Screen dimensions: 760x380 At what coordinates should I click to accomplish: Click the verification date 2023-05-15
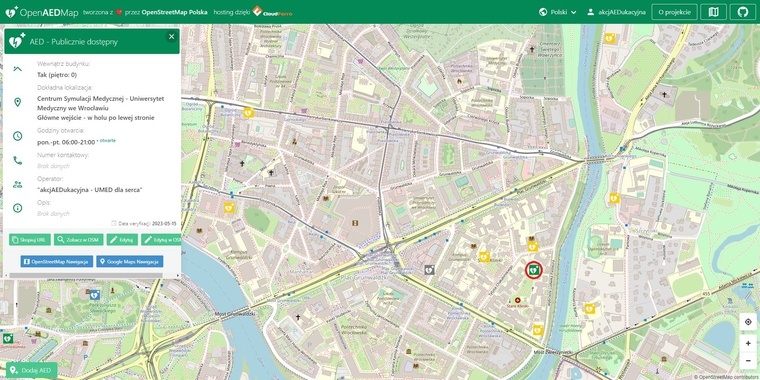[x=164, y=224]
